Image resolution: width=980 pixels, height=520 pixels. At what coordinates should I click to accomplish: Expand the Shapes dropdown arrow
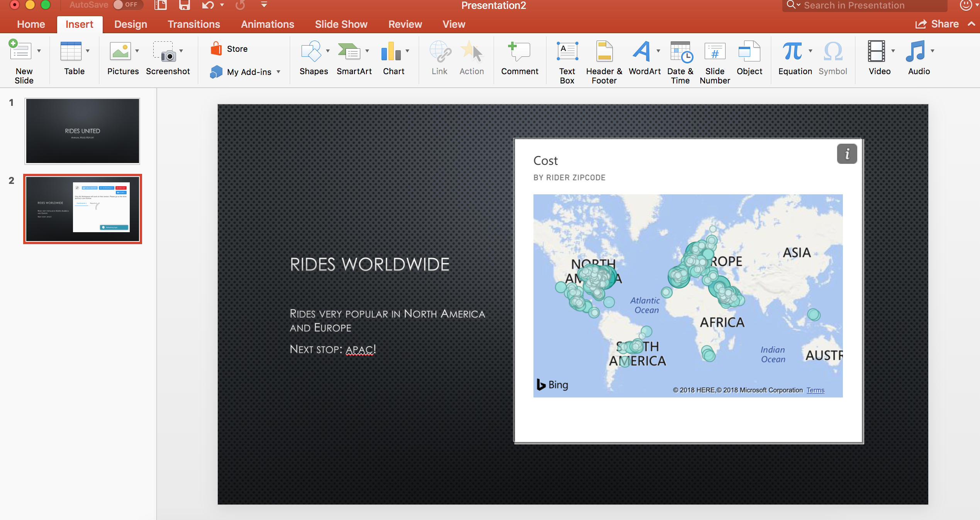click(328, 51)
